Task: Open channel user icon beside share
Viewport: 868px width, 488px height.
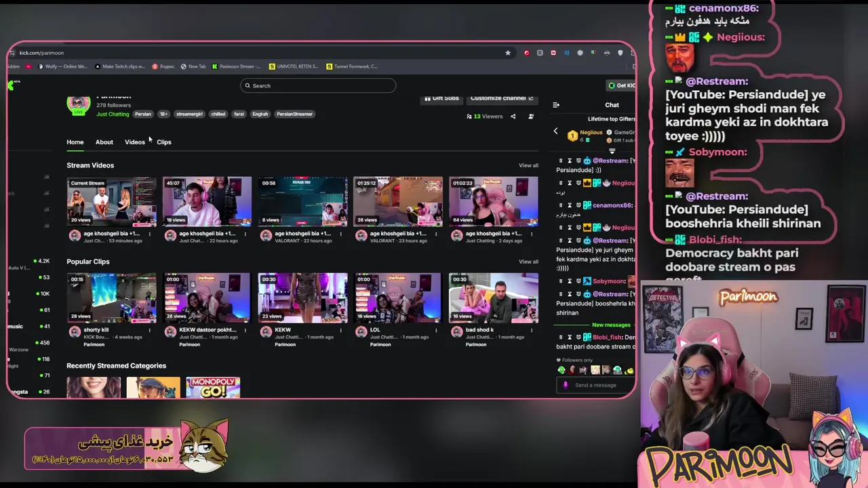Action: coord(531,117)
